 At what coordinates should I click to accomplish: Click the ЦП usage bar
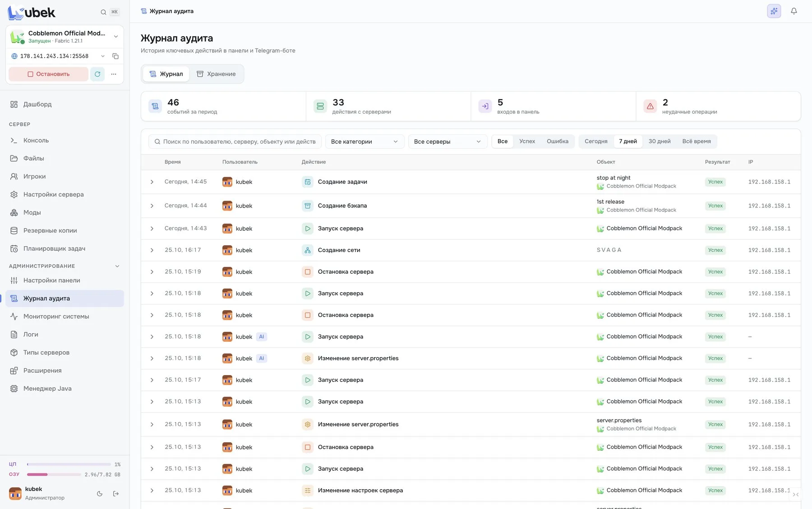pos(69,464)
